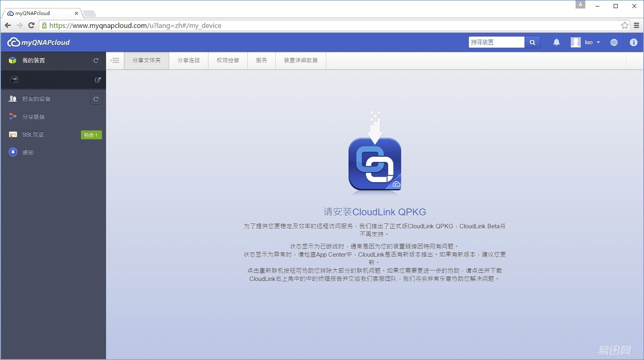Open the luo user account dropdown

point(585,42)
